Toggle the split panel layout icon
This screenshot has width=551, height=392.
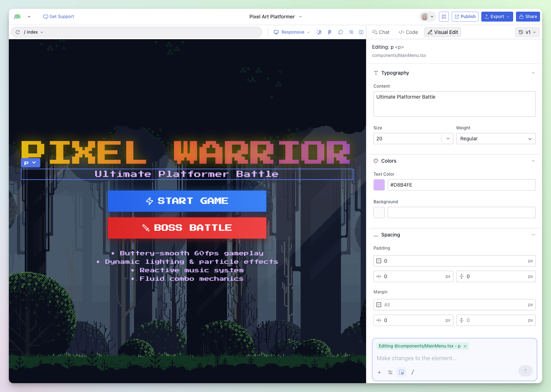pyautogui.click(x=361, y=32)
